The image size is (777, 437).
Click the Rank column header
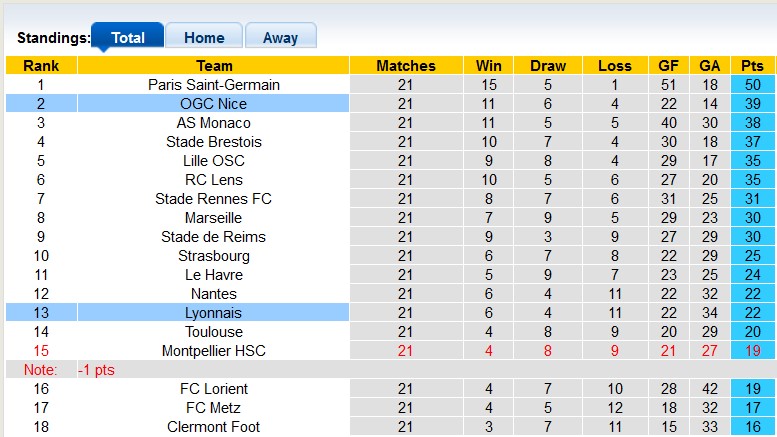click(41, 66)
